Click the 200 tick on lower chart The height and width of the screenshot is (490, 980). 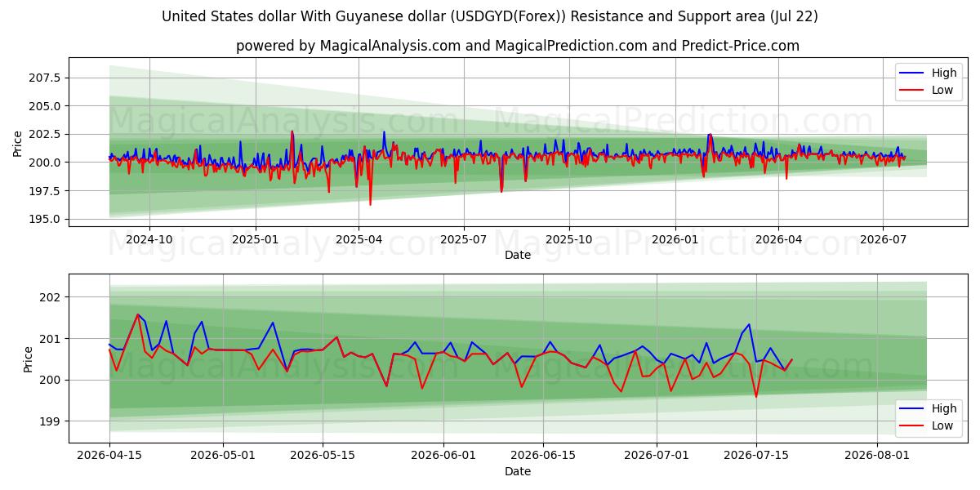pos(51,380)
